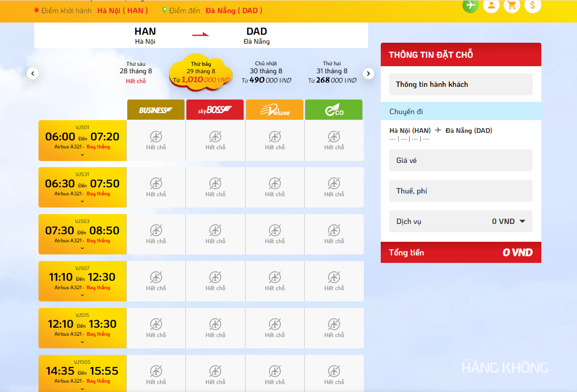Screen dimensions: 577x392
Task: Click the Eco fare class header
Action: coord(334,110)
